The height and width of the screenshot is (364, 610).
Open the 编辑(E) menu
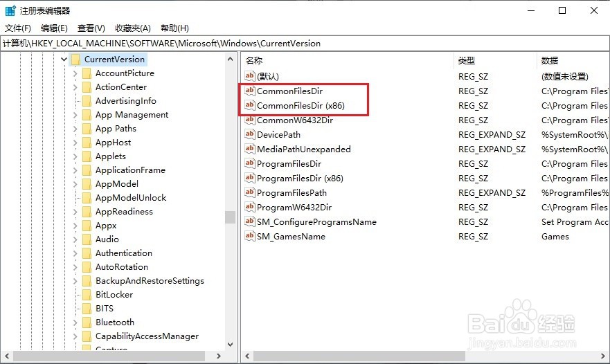(54, 28)
